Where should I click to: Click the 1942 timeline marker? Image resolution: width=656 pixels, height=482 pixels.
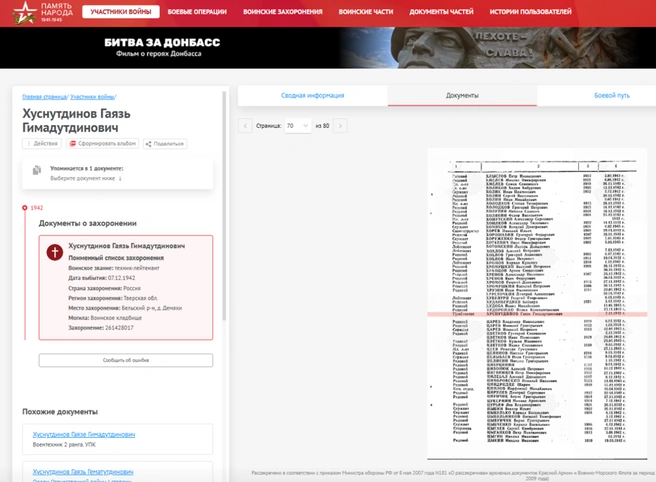[x=25, y=208]
